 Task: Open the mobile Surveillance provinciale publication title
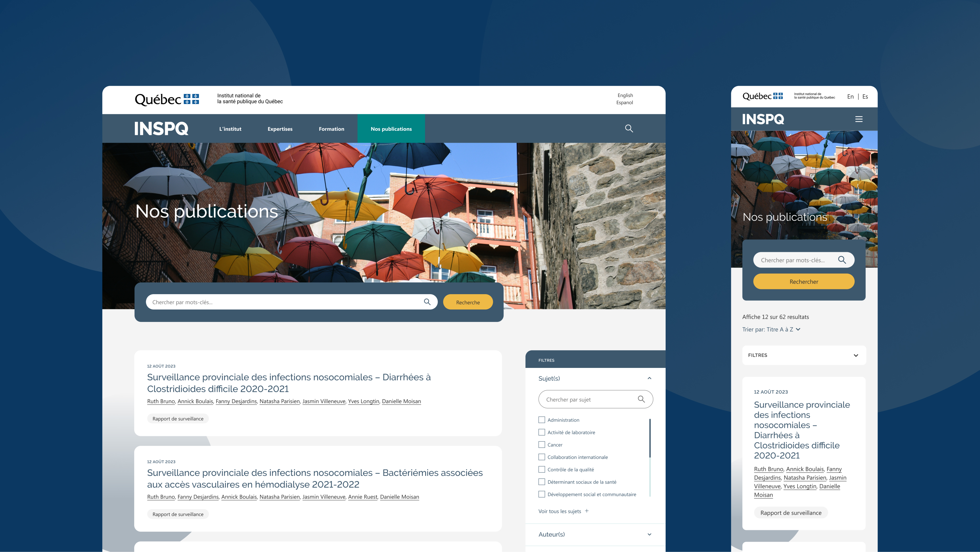pos(802,430)
